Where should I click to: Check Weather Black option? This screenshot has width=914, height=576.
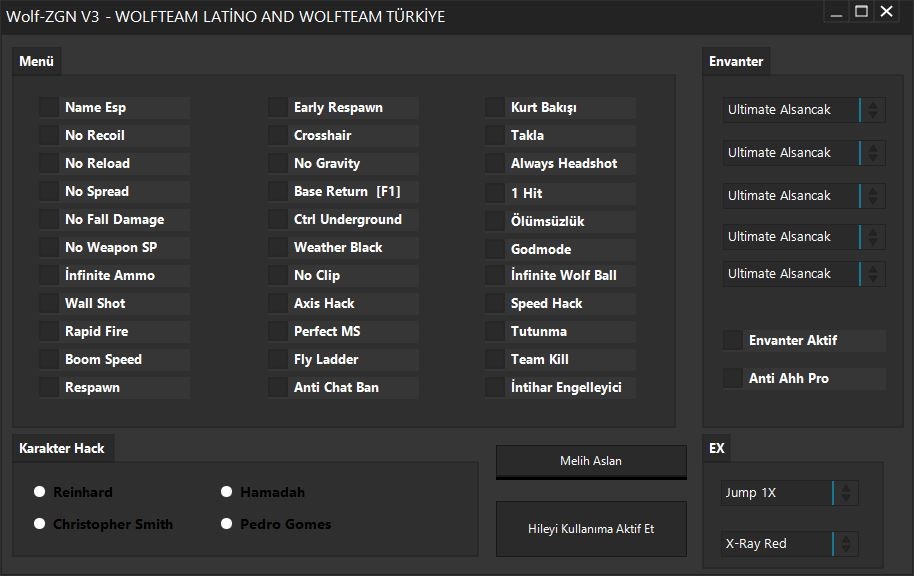tap(278, 247)
